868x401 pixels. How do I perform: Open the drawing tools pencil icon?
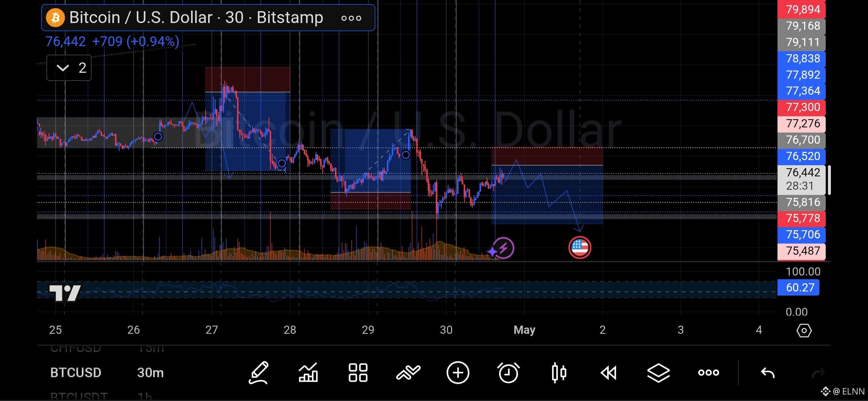coord(259,372)
